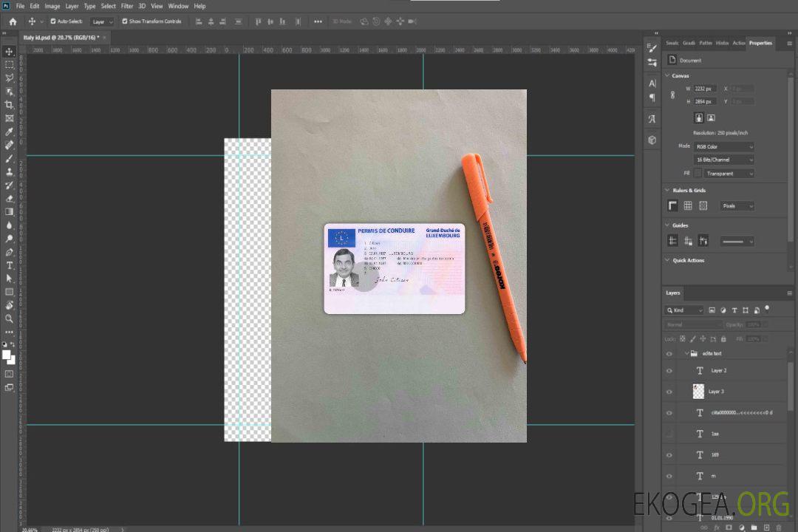Set canvas to landscape orientation

click(x=711, y=117)
